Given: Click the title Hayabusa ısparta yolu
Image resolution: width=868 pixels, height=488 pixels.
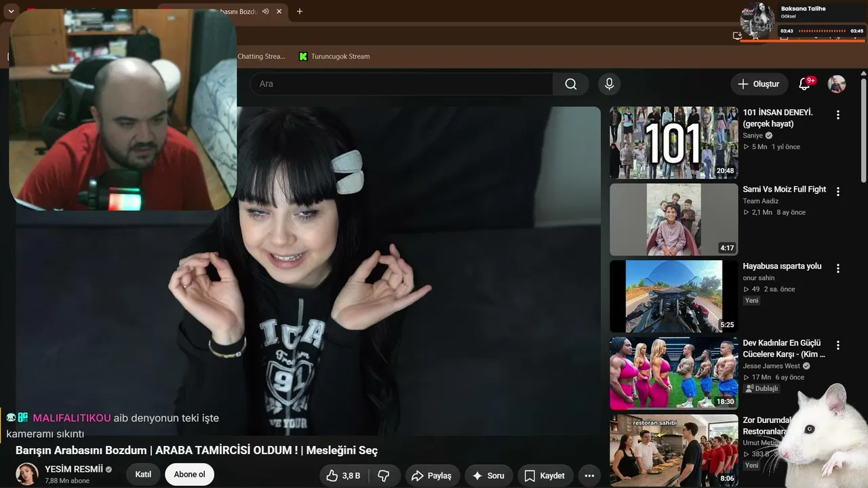Looking at the screenshot, I should tap(782, 266).
